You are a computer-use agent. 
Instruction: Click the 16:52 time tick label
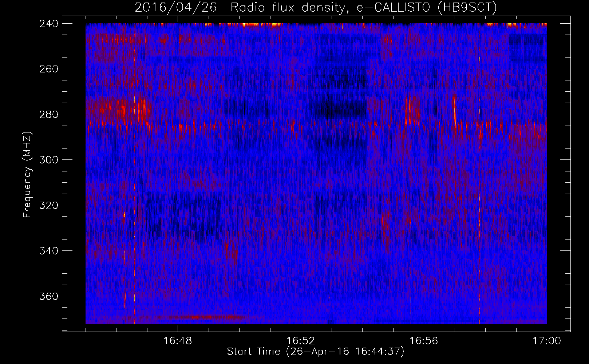coord(301,341)
